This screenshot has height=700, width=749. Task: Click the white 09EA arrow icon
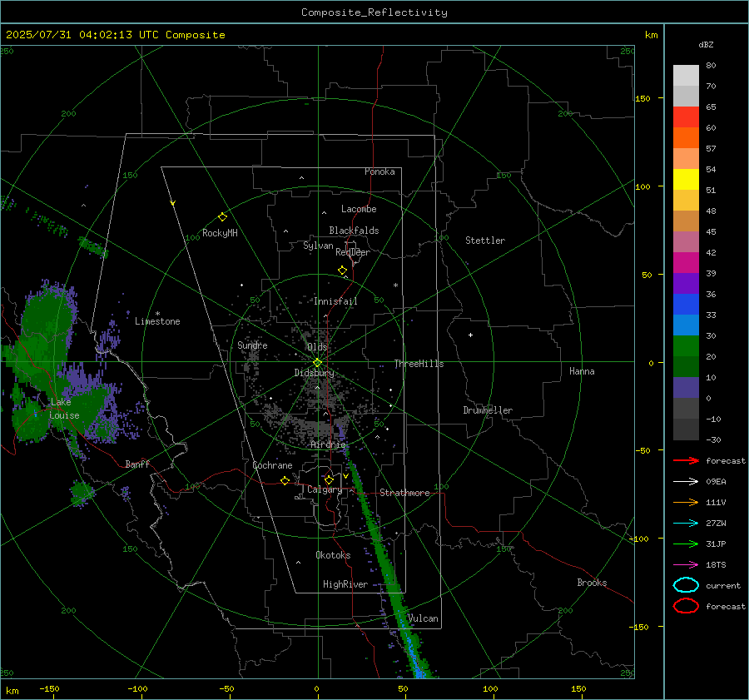[686, 482]
